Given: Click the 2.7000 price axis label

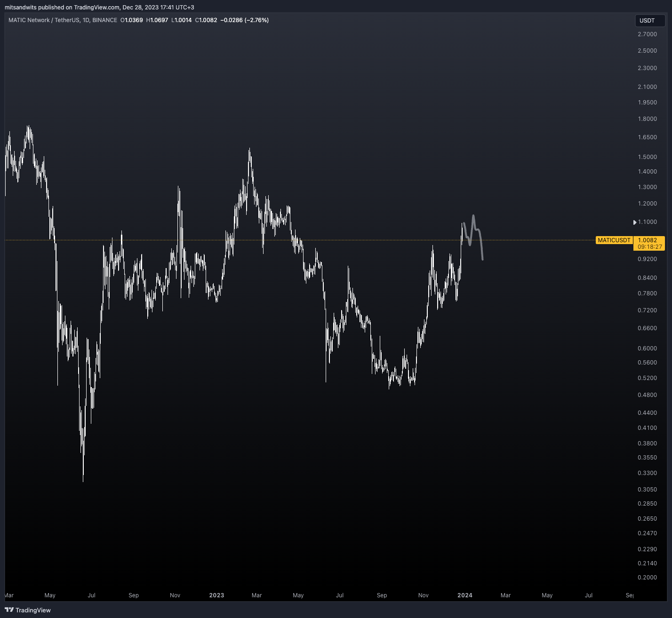Looking at the screenshot, I should [x=647, y=34].
